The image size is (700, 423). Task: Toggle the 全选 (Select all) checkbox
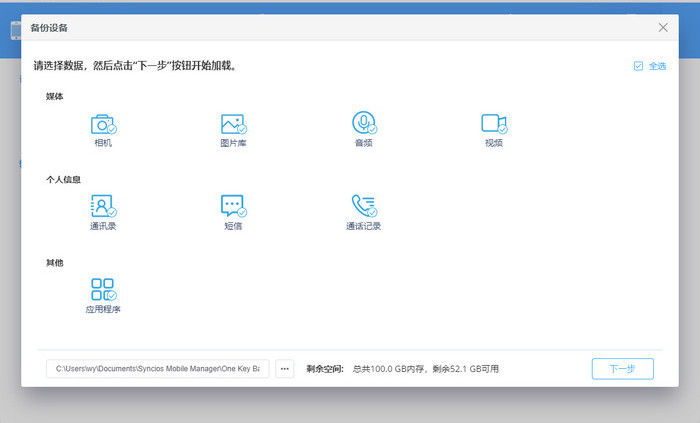click(638, 66)
